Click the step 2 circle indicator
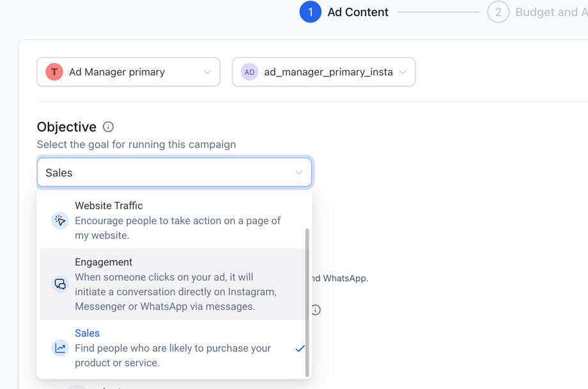Viewport: 588px width, 389px height. click(x=498, y=12)
